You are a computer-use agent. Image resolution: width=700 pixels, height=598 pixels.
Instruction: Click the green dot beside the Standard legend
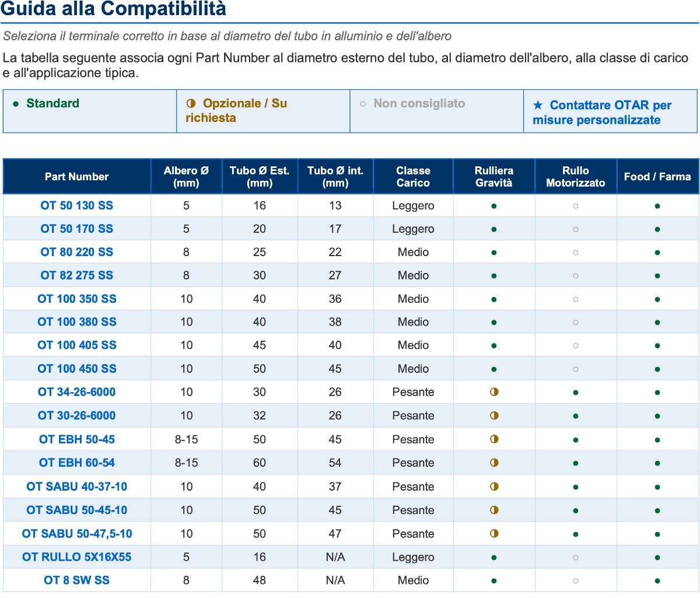tap(16, 104)
